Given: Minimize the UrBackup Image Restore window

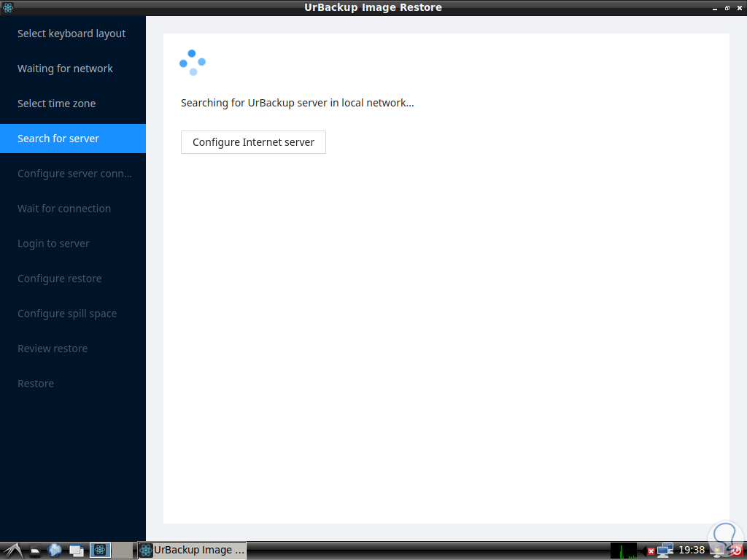Looking at the screenshot, I should click(x=715, y=9).
